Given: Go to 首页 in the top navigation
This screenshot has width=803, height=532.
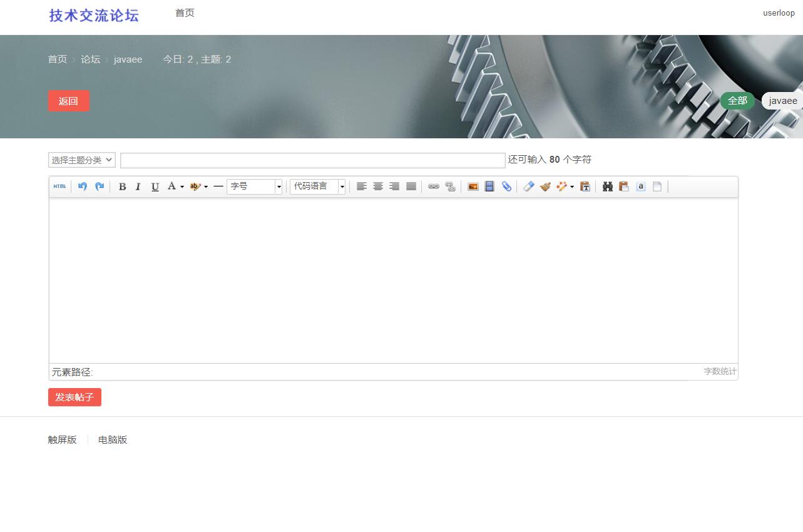Looking at the screenshot, I should coord(185,13).
